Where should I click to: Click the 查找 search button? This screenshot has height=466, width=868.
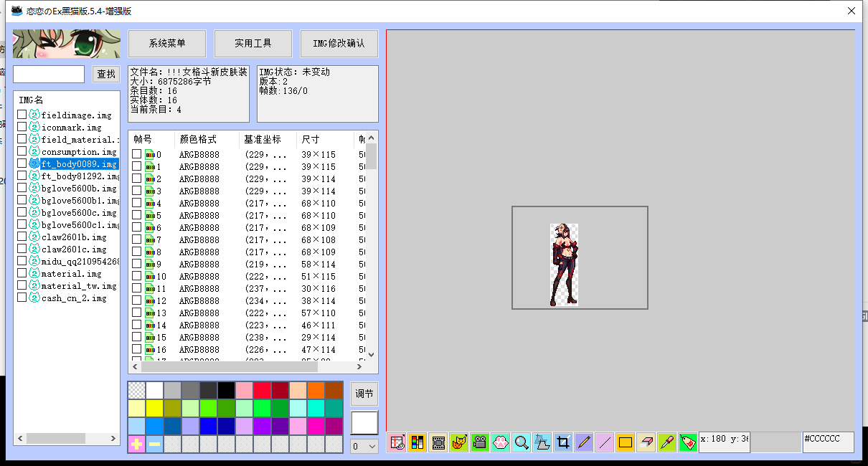pos(105,74)
